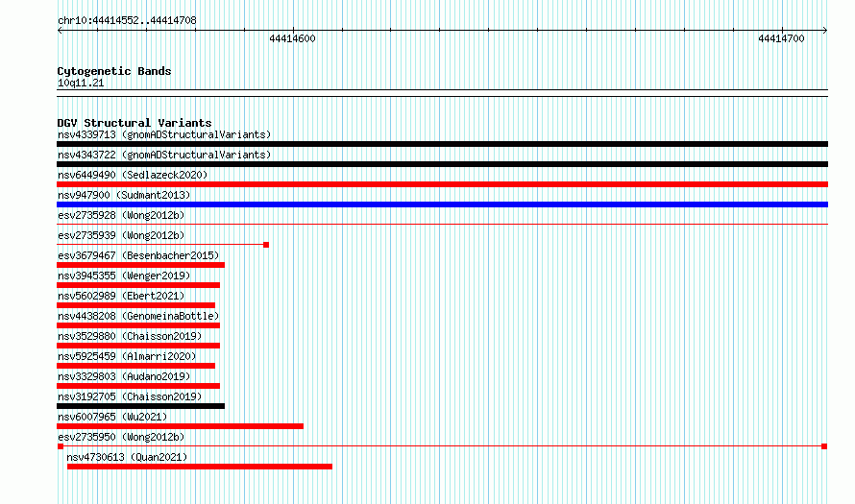Open variant esv2735939 (Wong2012b) label

121,235
